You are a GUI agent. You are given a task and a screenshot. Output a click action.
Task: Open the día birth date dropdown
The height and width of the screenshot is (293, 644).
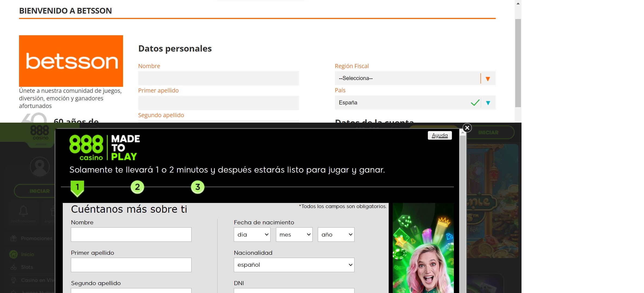(x=252, y=234)
